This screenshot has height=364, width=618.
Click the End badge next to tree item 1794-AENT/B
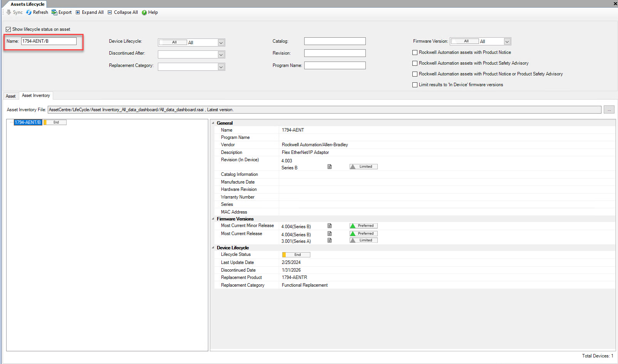[x=55, y=122]
